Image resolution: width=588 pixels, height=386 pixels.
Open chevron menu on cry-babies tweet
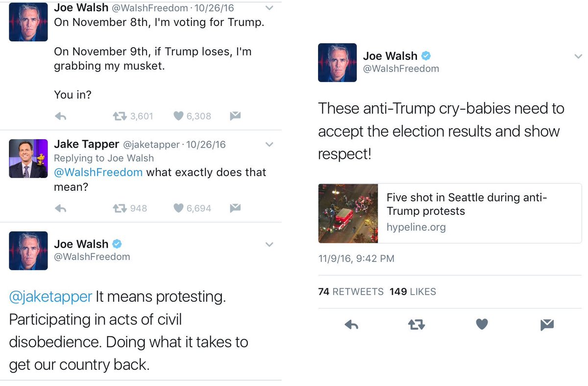tap(578, 57)
